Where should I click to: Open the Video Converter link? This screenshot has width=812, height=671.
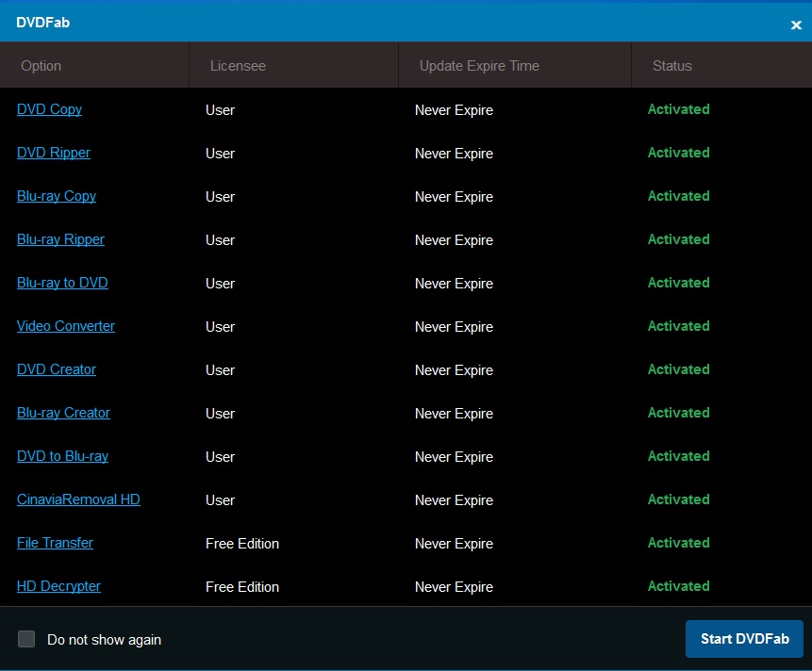(x=66, y=326)
